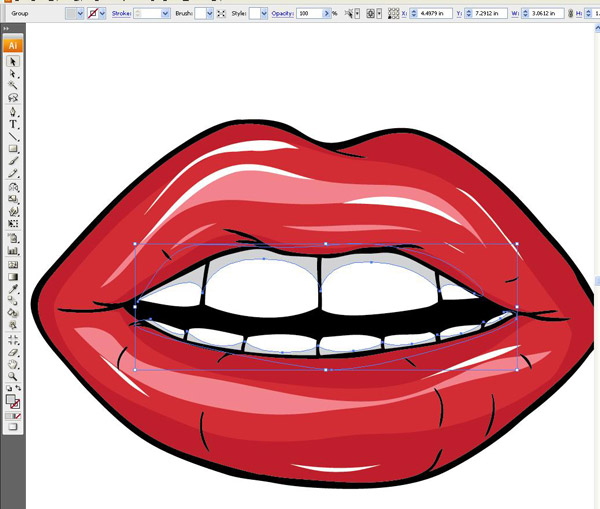Choose the Eyedropper tool
Viewport: 600px width, 509px height.
pos(14,288)
